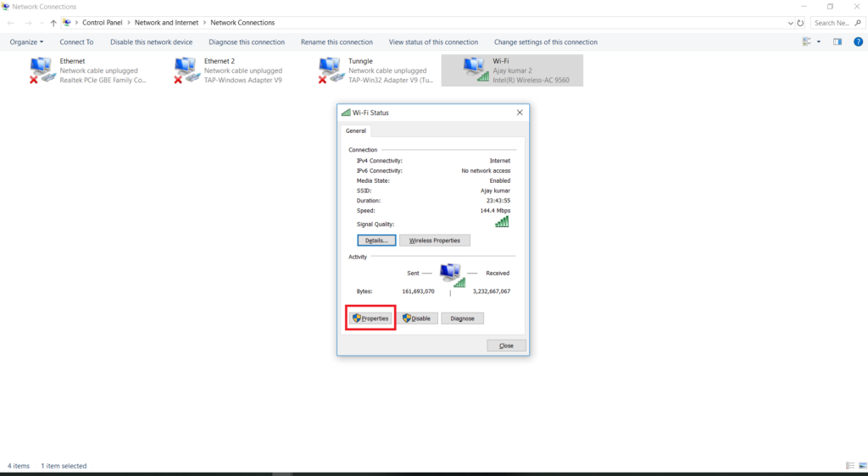Open Wi-Fi Properties button
Viewport: 868px width, 476px height.
tap(370, 318)
